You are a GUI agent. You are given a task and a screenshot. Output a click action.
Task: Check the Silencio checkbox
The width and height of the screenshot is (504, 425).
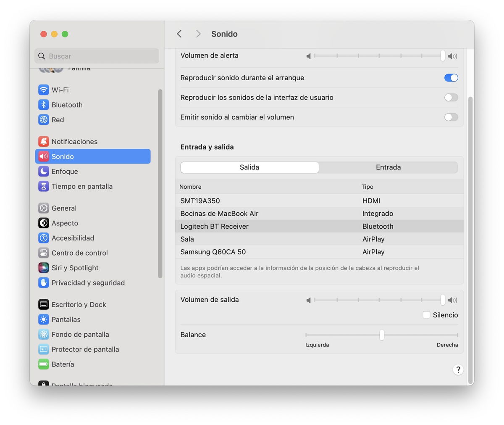click(x=426, y=314)
